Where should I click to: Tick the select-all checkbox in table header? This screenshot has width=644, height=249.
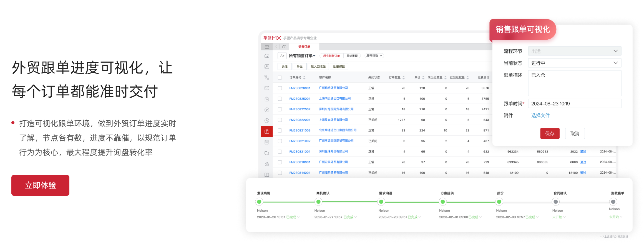280,78
